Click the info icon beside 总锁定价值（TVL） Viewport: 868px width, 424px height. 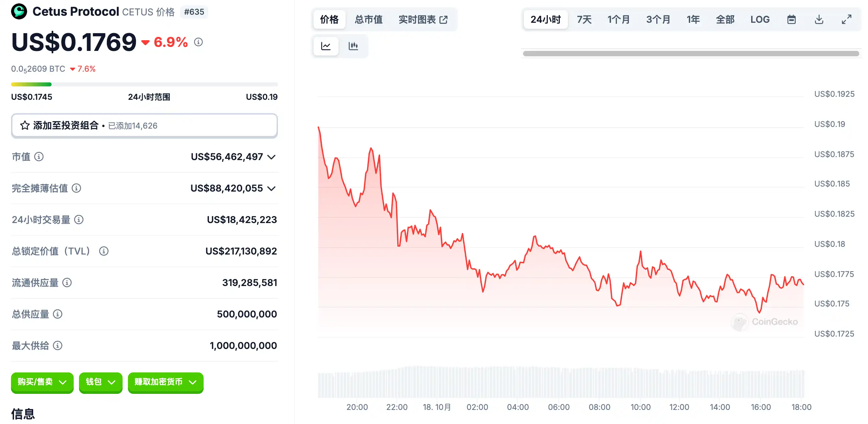click(104, 251)
